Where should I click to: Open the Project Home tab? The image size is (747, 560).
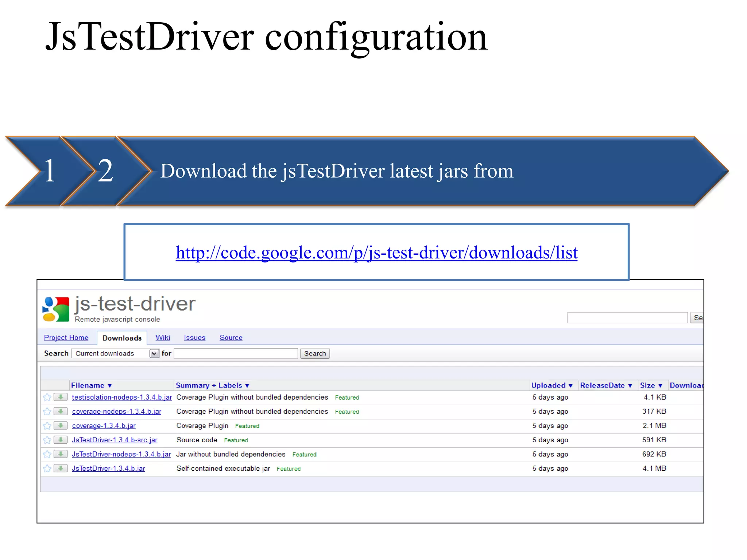[x=66, y=338]
